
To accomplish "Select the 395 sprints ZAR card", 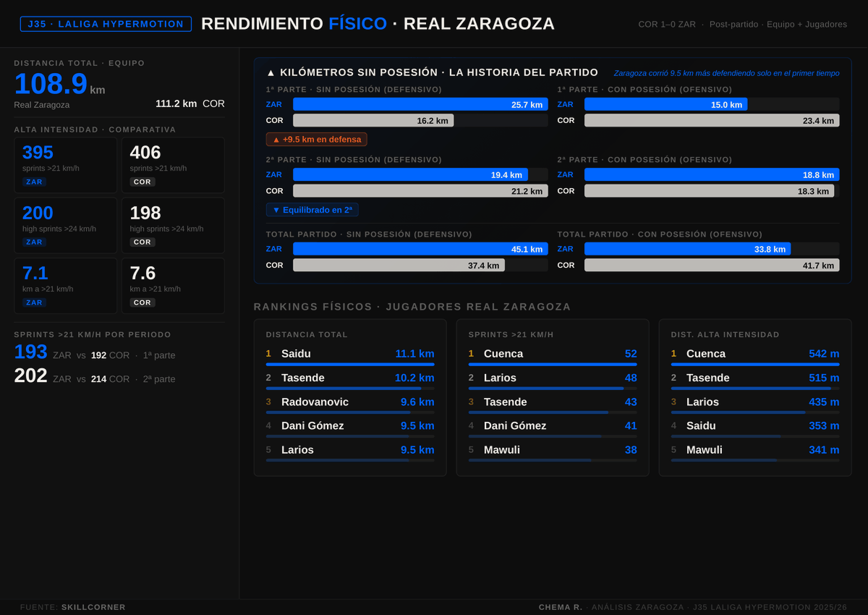I will click(66, 165).
